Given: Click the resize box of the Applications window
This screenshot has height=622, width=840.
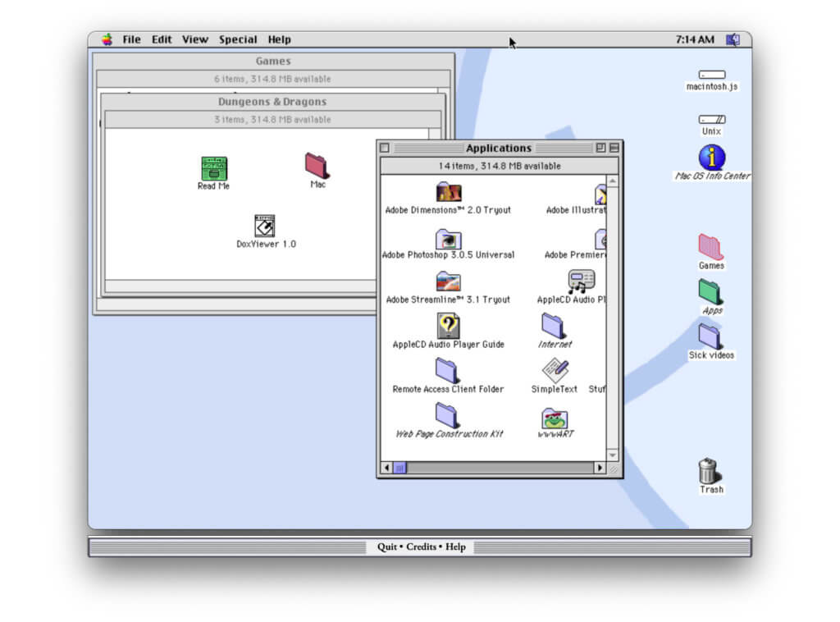Looking at the screenshot, I should click(613, 469).
